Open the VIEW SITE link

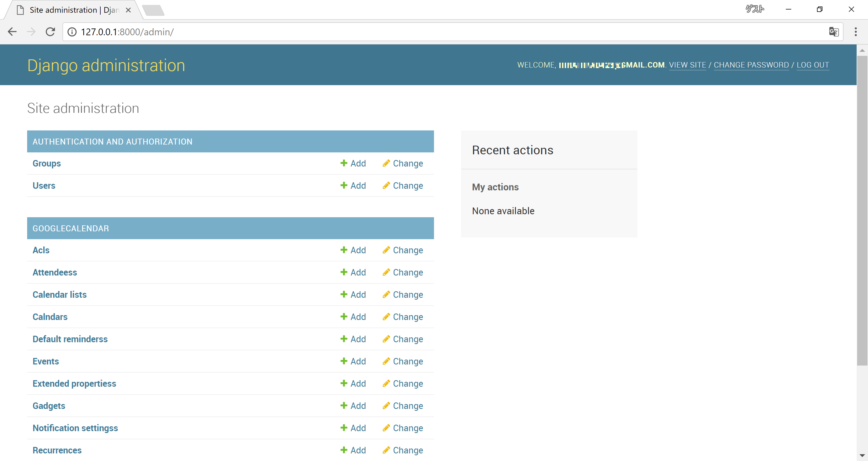(687, 65)
